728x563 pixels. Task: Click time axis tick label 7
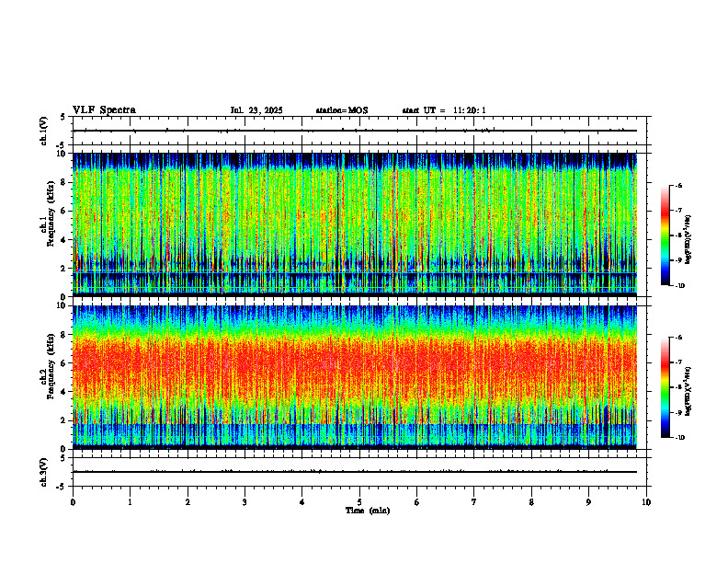(474, 502)
